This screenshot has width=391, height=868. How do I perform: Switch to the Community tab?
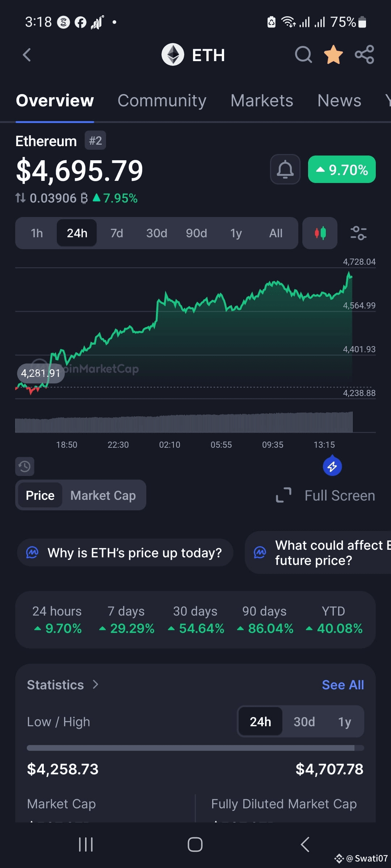[162, 101]
